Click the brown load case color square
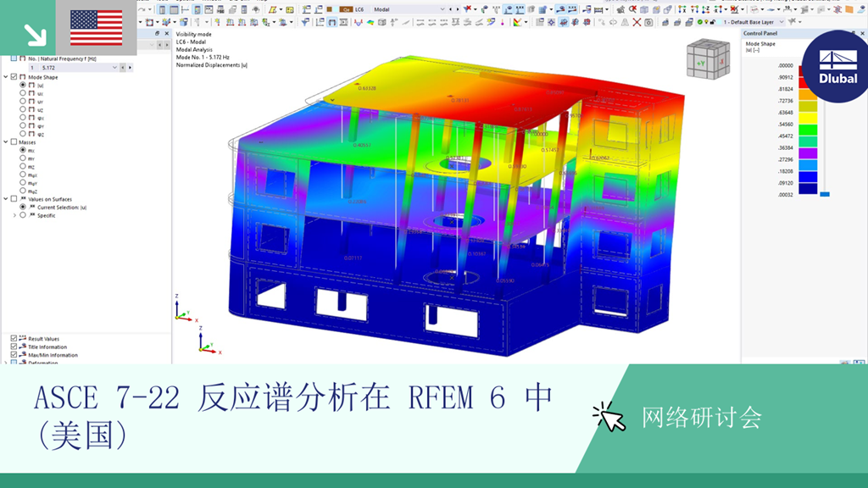Viewport: 868px width, 488px height. click(x=329, y=9)
